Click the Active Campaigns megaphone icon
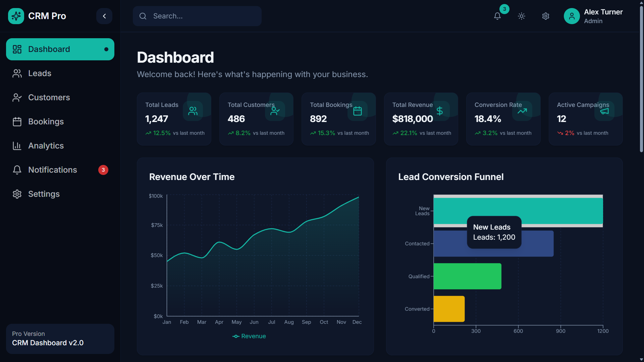The image size is (644, 362). pos(604,111)
